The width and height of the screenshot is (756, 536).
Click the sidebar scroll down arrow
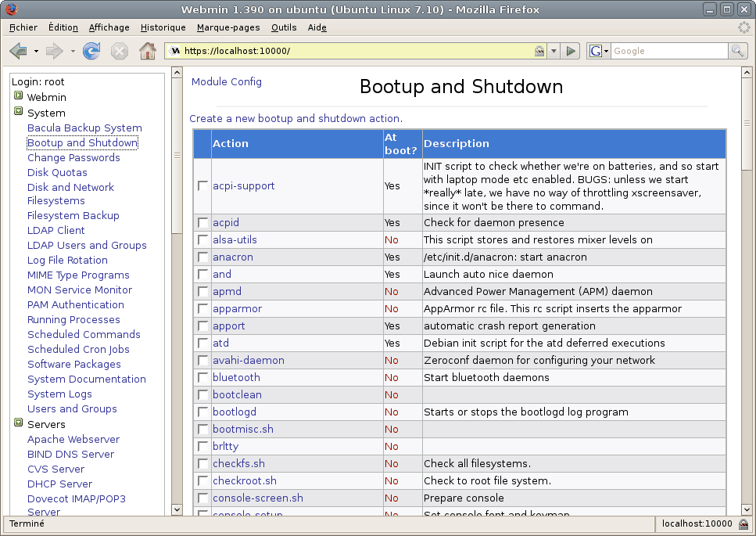pos(177,509)
